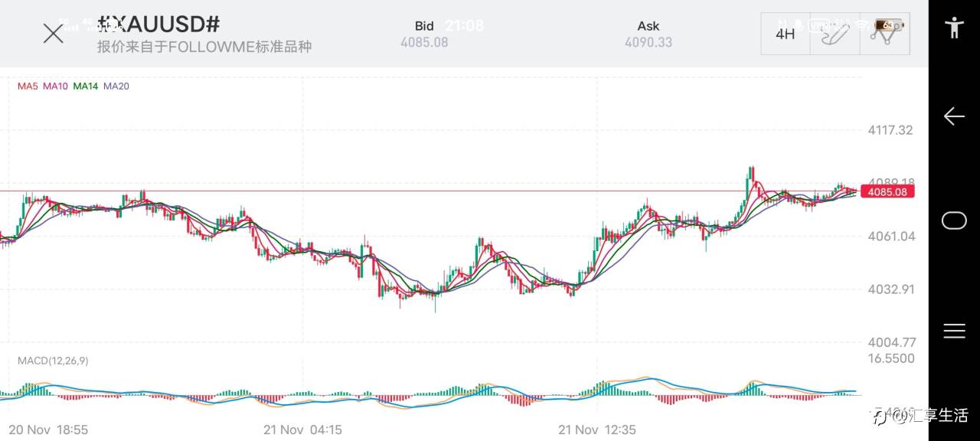Tap the MA10 indicator label
The image size is (980, 441).
55,87
